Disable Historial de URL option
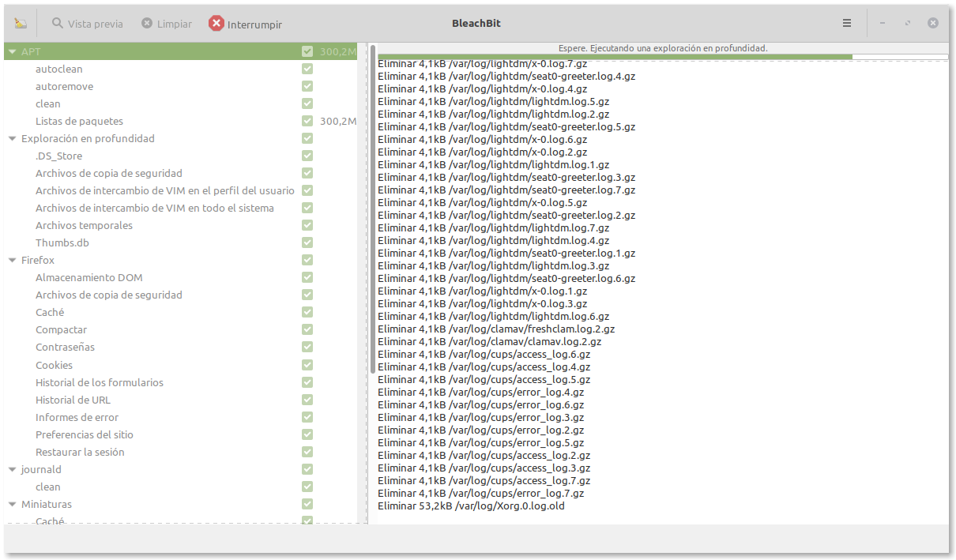This screenshot has height=560, width=956. point(307,399)
